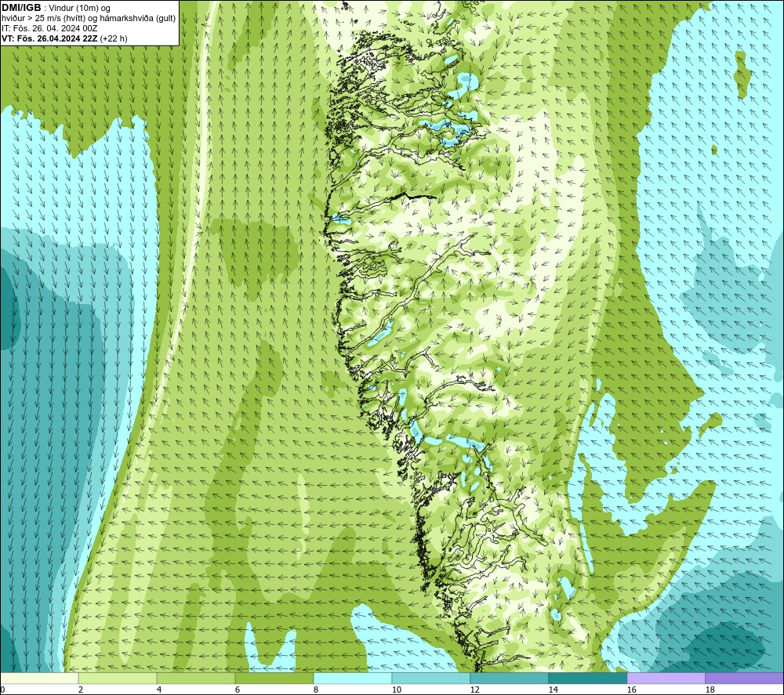
Task: Click the olive green 6–8 m/s legend swatch
Action: click(x=274, y=678)
